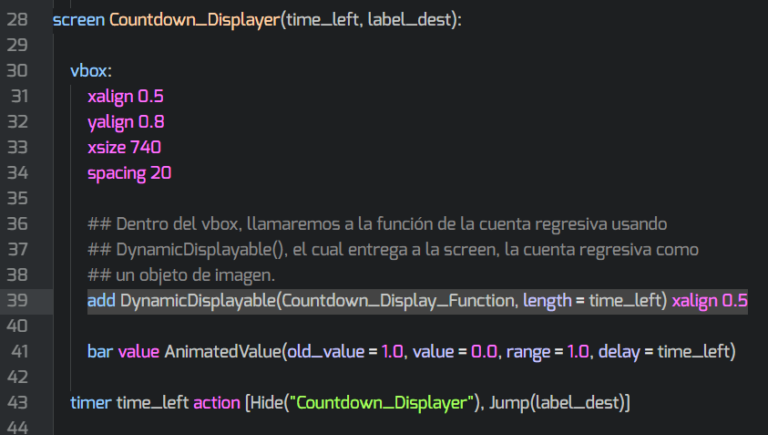Click the 'add' keyword on line 39
768x435 pixels.
click(x=101, y=301)
